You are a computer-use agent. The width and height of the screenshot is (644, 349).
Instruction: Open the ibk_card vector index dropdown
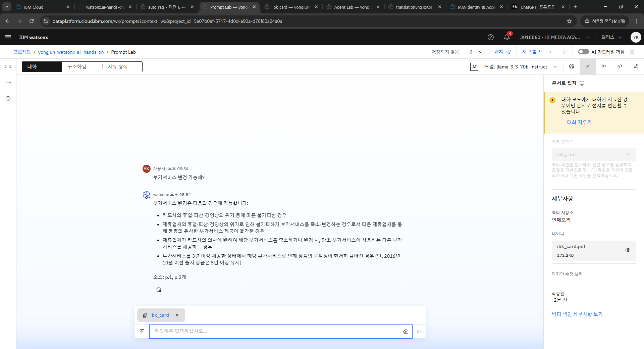(594, 154)
